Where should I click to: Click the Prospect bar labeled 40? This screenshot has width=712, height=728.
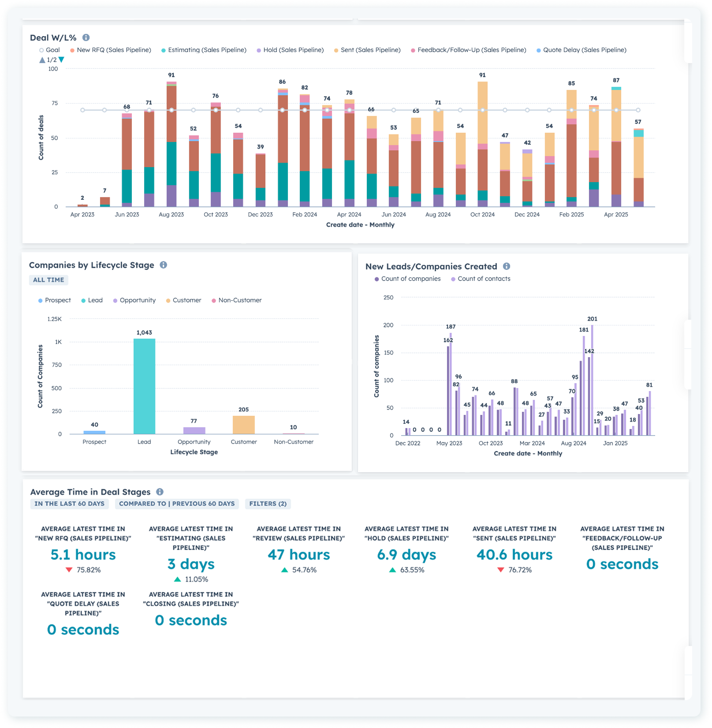(94, 433)
